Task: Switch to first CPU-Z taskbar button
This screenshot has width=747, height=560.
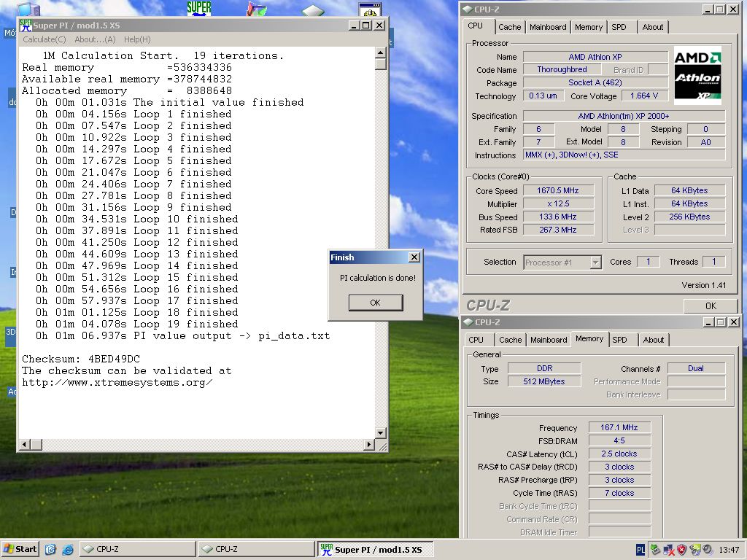Action: [x=137, y=549]
